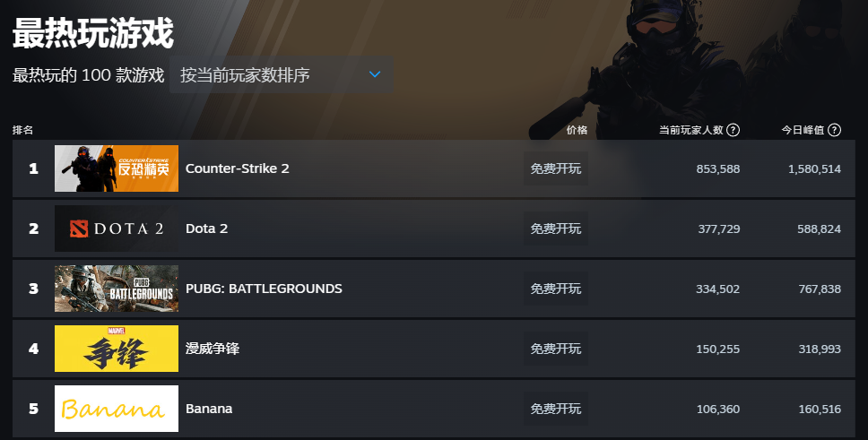Open the Counter-Strike 2 thumbnail image
This screenshot has width=868, height=440.
tap(117, 168)
